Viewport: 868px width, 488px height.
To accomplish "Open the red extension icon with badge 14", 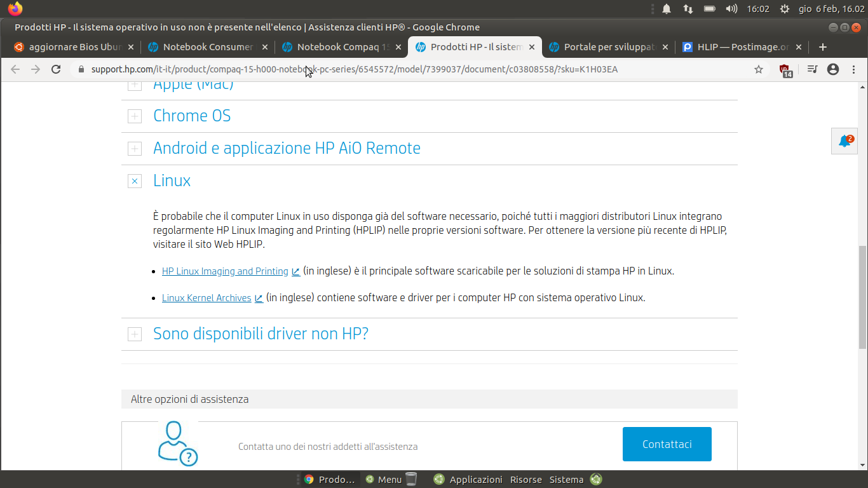I will coord(786,71).
